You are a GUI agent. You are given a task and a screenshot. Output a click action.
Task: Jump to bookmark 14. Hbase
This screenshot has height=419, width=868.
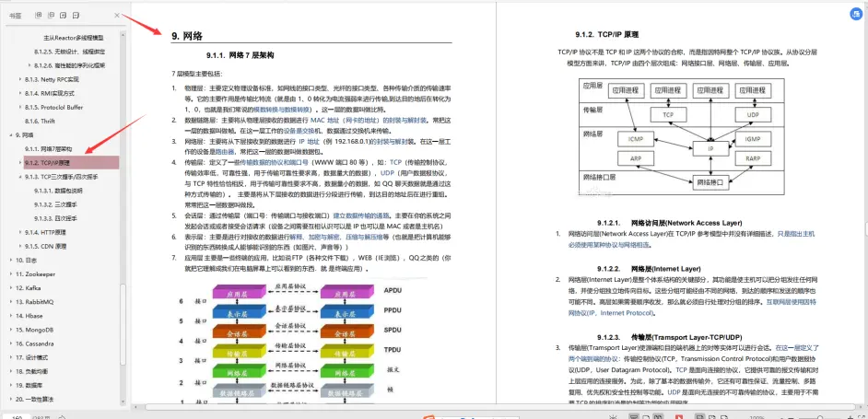[29, 316]
